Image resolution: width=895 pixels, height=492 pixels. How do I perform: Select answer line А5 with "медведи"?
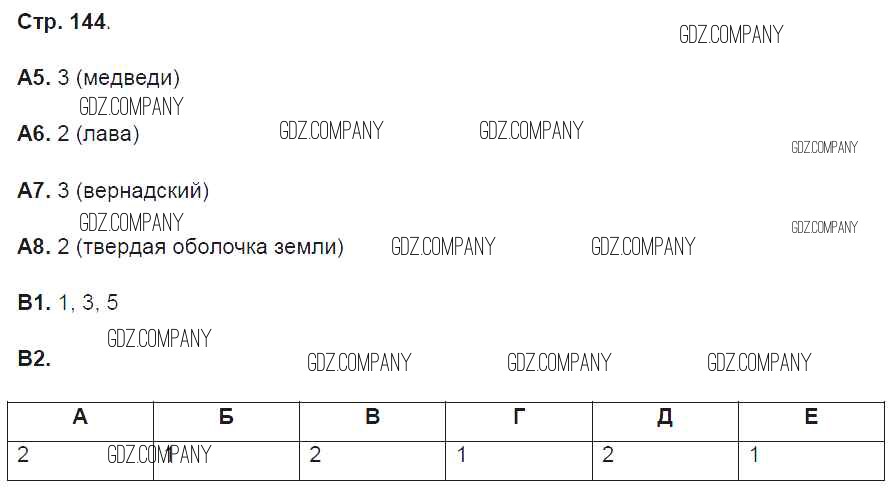click(98, 78)
